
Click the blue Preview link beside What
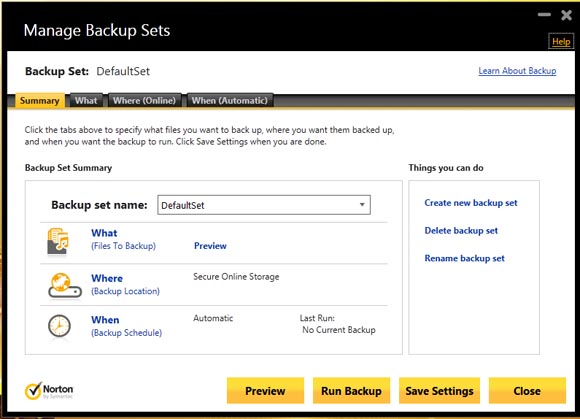click(x=210, y=246)
